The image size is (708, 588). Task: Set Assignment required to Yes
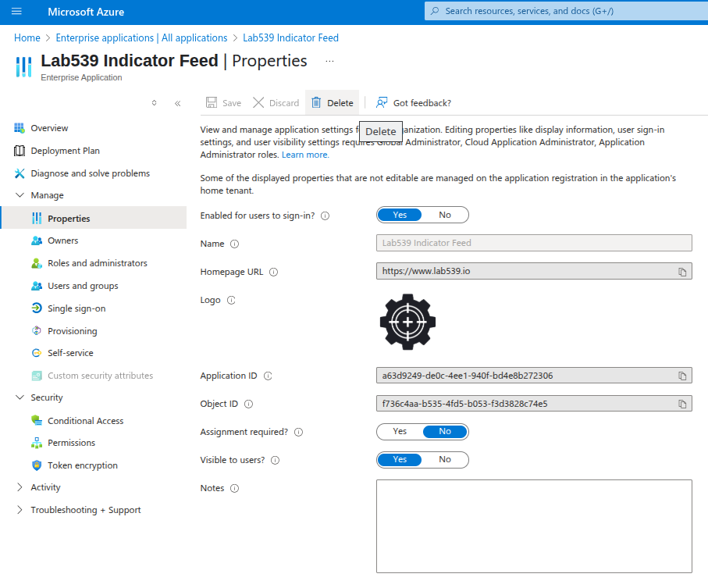pos(400,431)
